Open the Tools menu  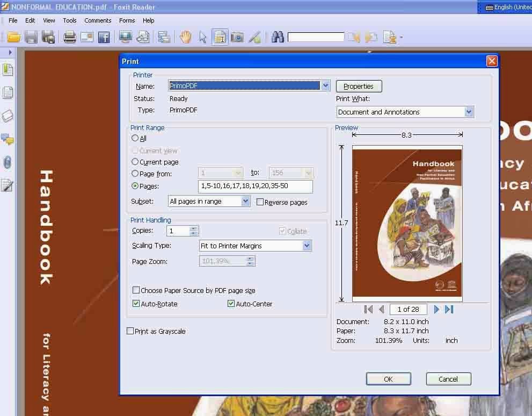click(x=70, y=20)
